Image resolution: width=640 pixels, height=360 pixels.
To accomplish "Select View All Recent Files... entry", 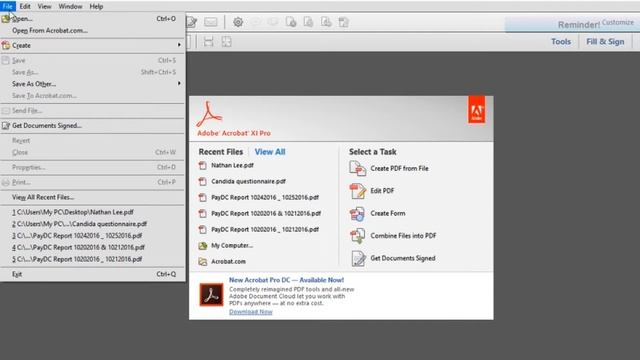I will pos(93,197).
